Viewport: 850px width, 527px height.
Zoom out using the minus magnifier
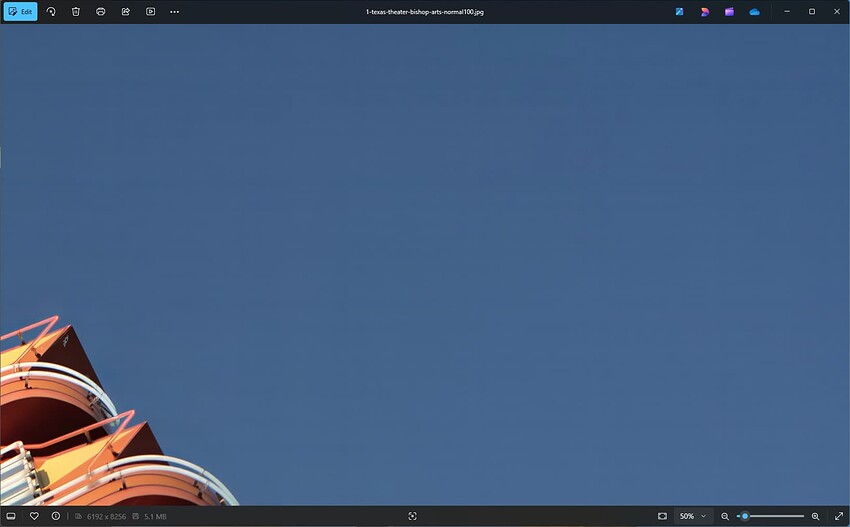[x=725, y=516]
